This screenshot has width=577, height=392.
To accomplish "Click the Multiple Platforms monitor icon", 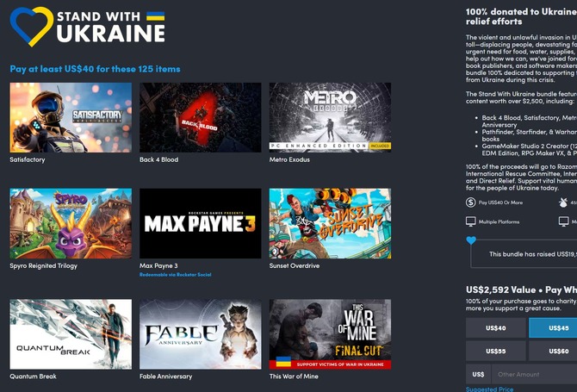I will point(471,221).
